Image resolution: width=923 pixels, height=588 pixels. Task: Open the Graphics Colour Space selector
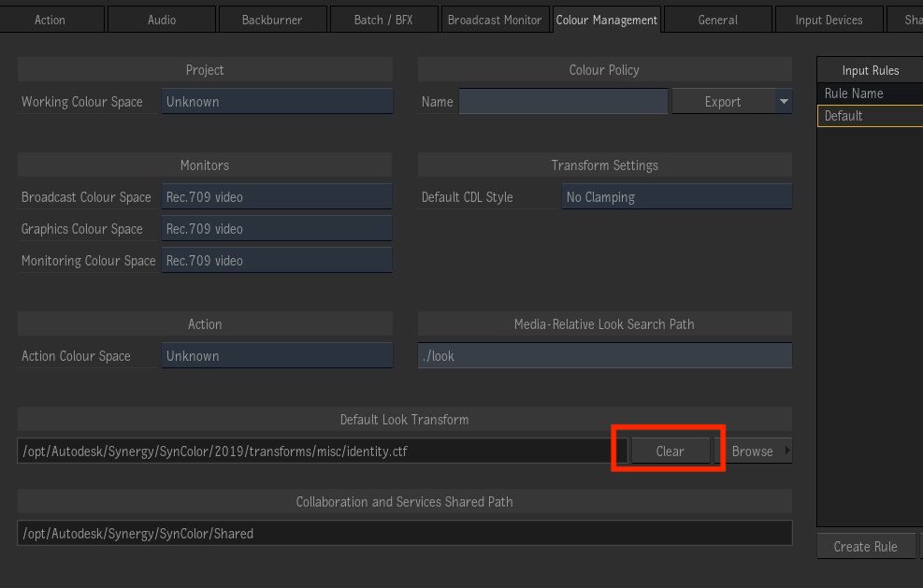277,228
